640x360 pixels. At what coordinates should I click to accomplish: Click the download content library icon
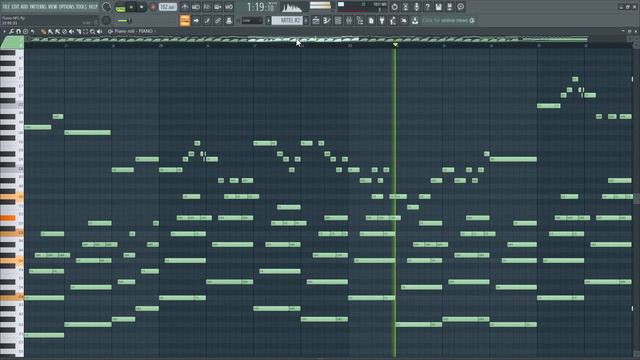[415, 20]
